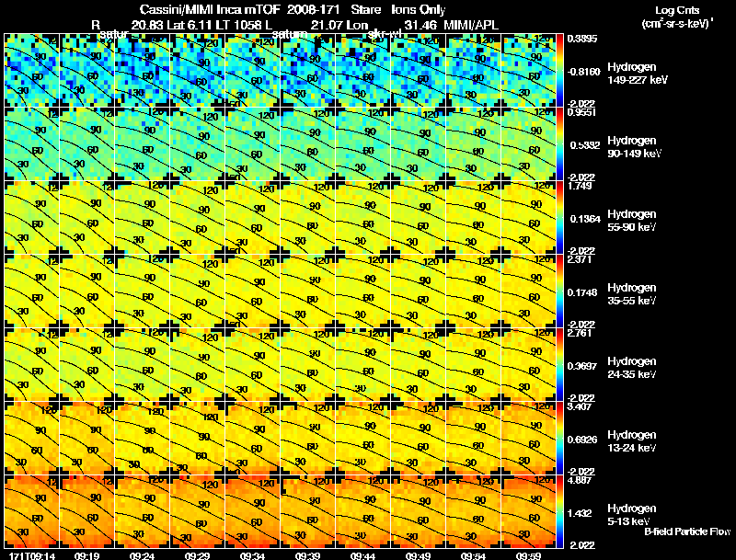This screenshot has width=736, height=560.
Task: Click the "171T09:14" time label
Action: click(x=30, y=555)
